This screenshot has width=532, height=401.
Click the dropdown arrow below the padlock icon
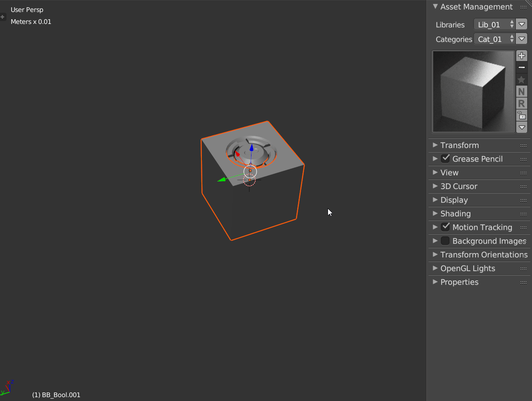(x=521, y=127)
